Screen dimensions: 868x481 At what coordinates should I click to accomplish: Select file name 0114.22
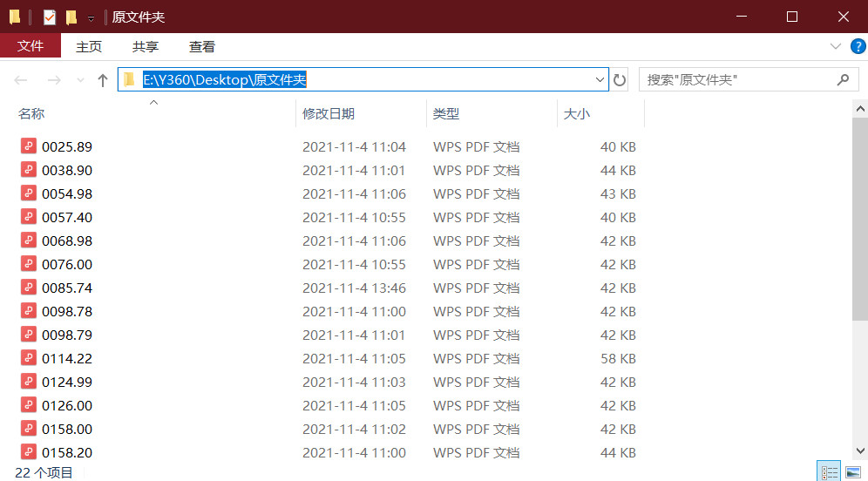point(67,359)
